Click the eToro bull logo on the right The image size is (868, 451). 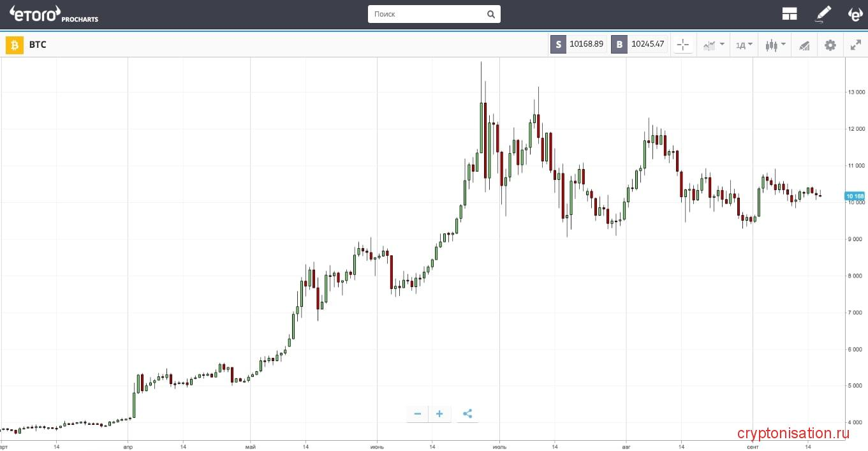coord(855,14)
